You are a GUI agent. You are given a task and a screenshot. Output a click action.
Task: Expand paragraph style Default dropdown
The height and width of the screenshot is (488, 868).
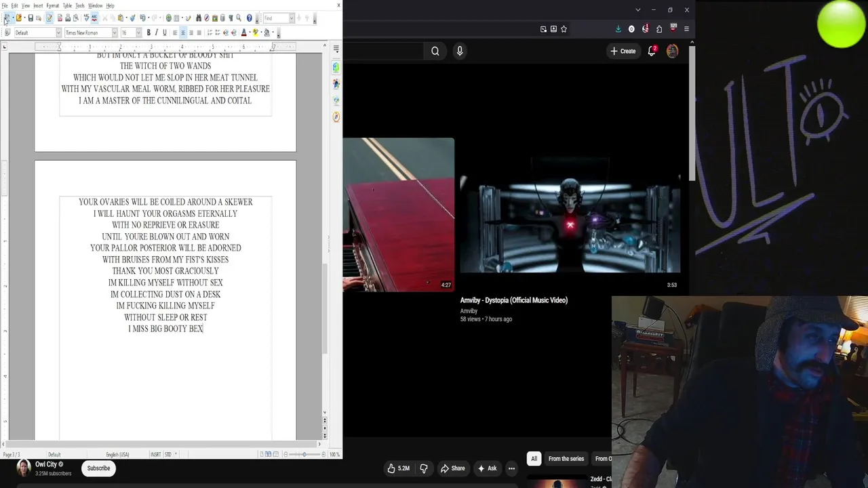58,33
